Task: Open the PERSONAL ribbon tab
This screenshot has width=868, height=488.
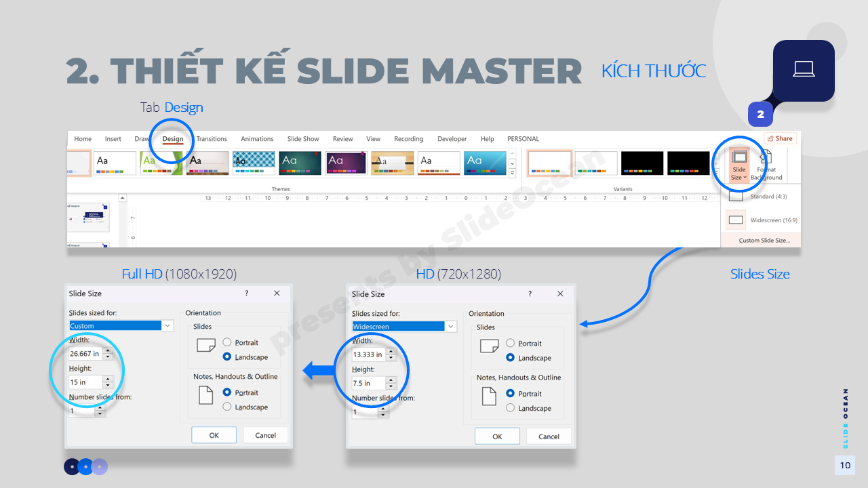Action: pos(523,139)
